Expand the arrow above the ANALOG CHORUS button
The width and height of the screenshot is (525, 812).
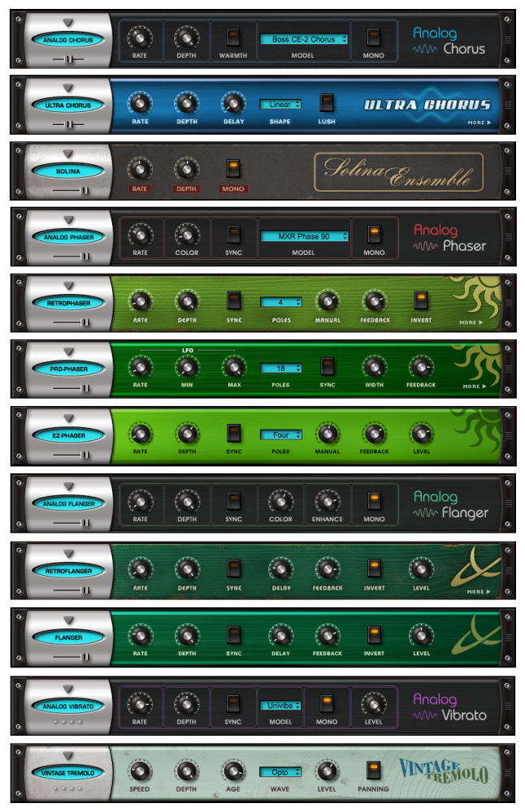click(x=68, y=23)
